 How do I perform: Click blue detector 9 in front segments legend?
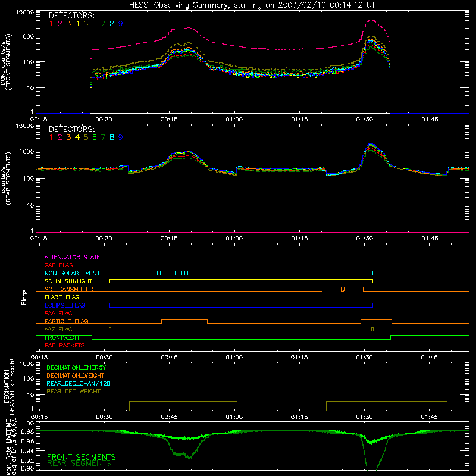121,24
